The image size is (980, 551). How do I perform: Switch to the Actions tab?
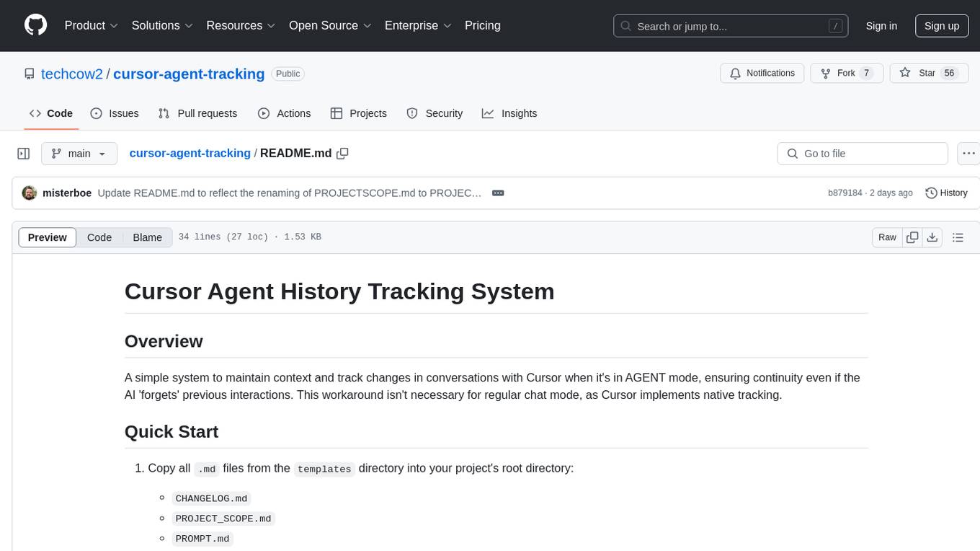point(284,113)
